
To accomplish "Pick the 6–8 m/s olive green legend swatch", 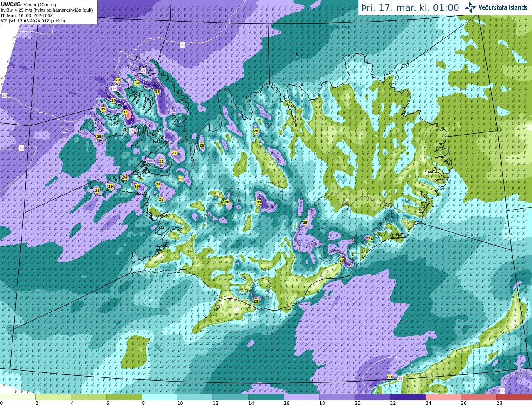I will [x=124, y=397].
